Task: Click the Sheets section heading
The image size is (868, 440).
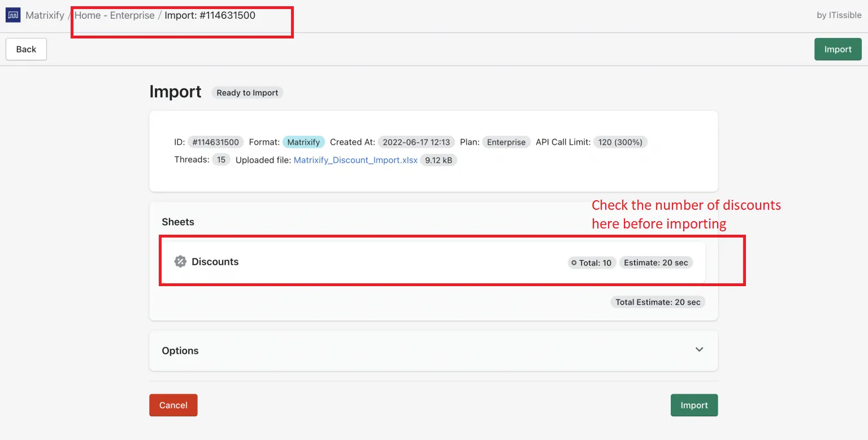Action: (x=178, y=222)
